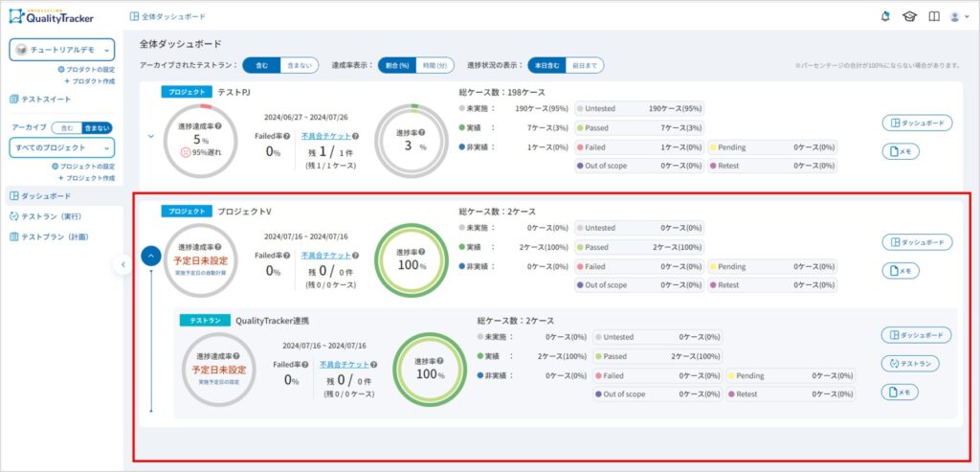Screen dimensions: 980x472
Task: Open the book manual icon in header
Action: 933,16
